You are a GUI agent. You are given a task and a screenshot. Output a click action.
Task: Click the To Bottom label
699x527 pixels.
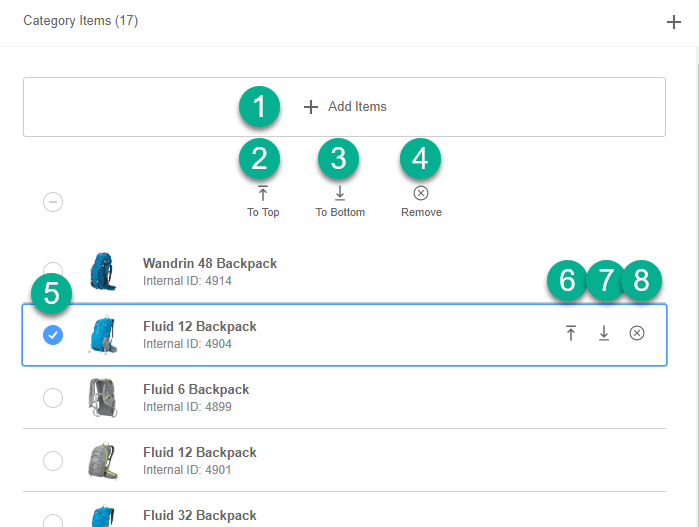pyautogui.click(x=340, y=212)
